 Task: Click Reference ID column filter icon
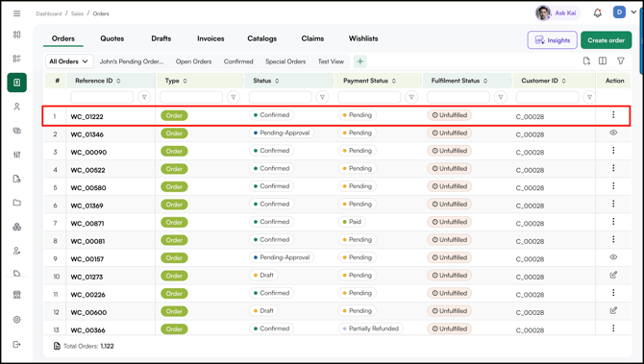(x=144, y=97)
